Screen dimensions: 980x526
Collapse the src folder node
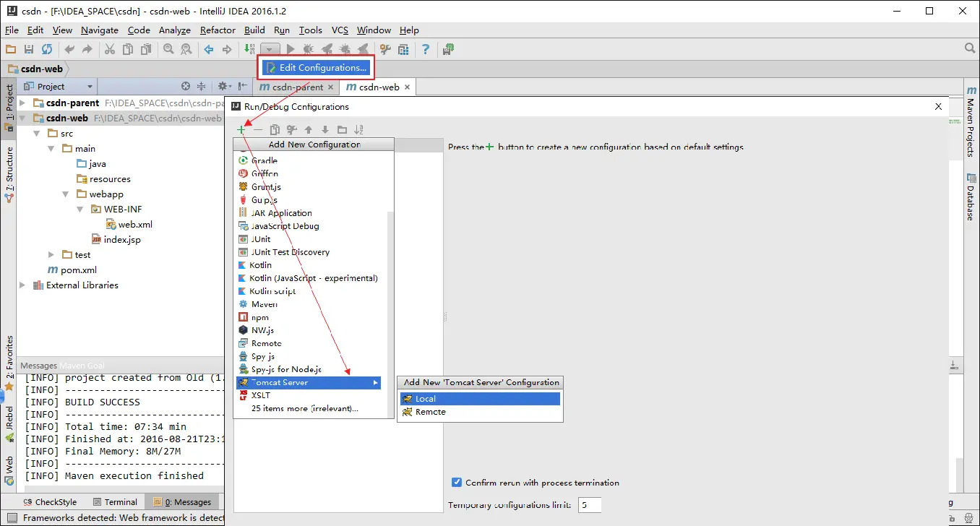(37, 134)
